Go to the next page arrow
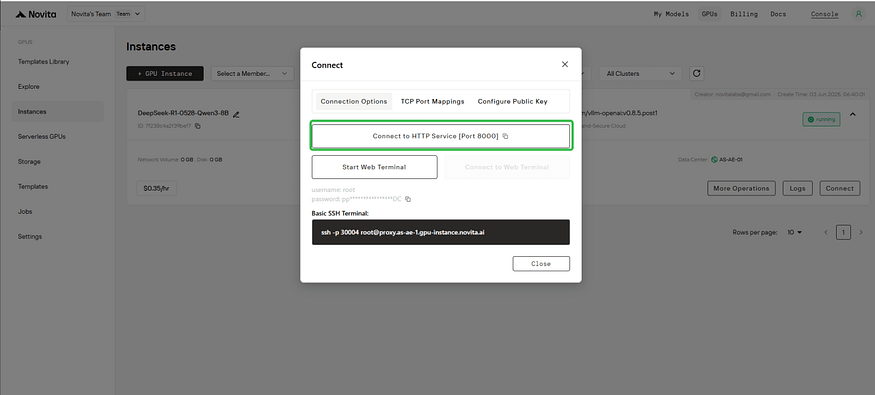This screenshot has height=395, width=875. [x=860, y=233]
